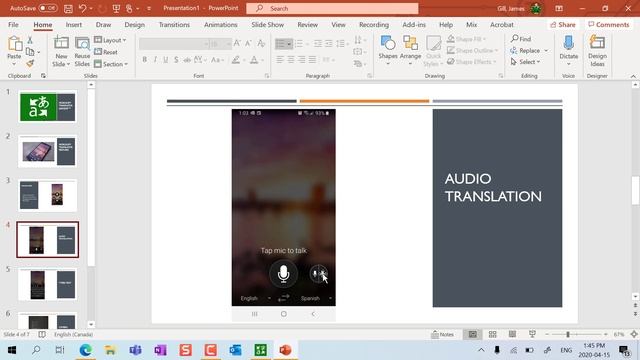Click the Undo arrow icon
The image size is (640, 360).
82,8
